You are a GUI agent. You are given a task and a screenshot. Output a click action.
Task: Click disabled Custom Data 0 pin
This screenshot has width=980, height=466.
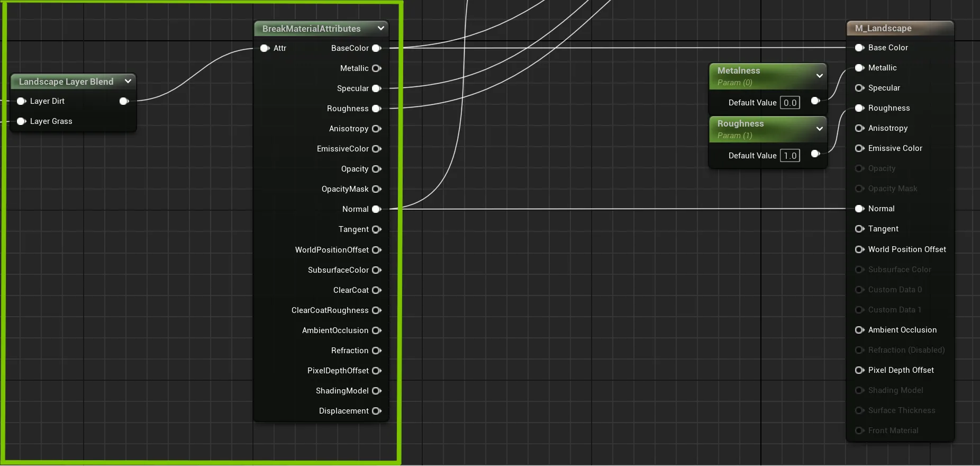coord(860,290)
